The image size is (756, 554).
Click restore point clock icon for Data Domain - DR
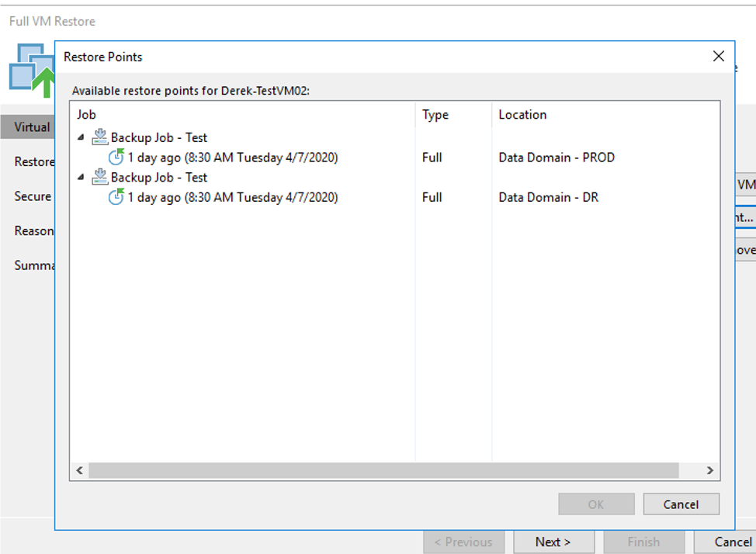pos(116,197)
